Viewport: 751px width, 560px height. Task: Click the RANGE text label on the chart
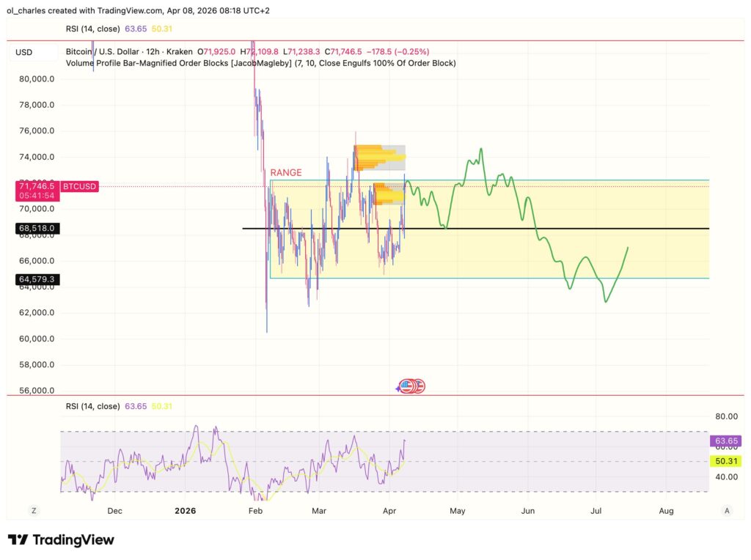[x=286, y=172]
